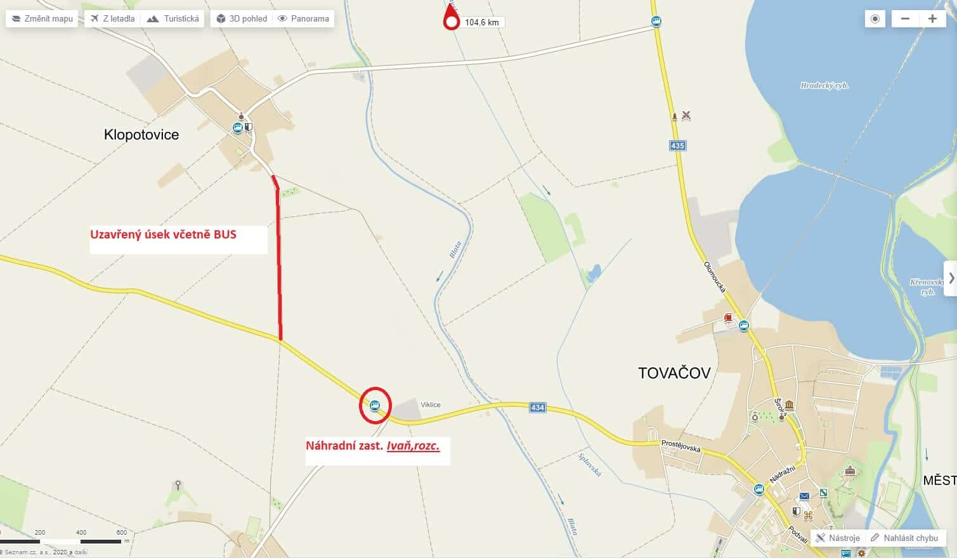The image size is (957, 560).
Task: Zoom in with the plus button
Action: tap(932, 18)
